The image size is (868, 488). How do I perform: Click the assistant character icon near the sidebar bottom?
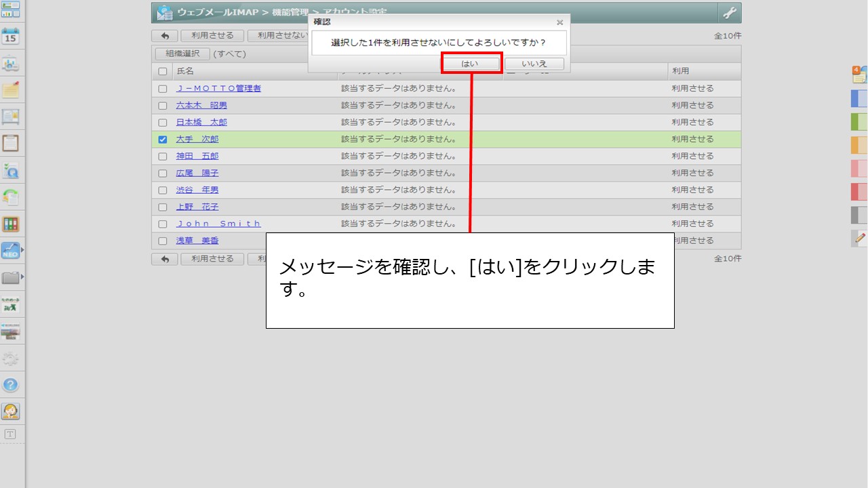click(x=10, y=409)
